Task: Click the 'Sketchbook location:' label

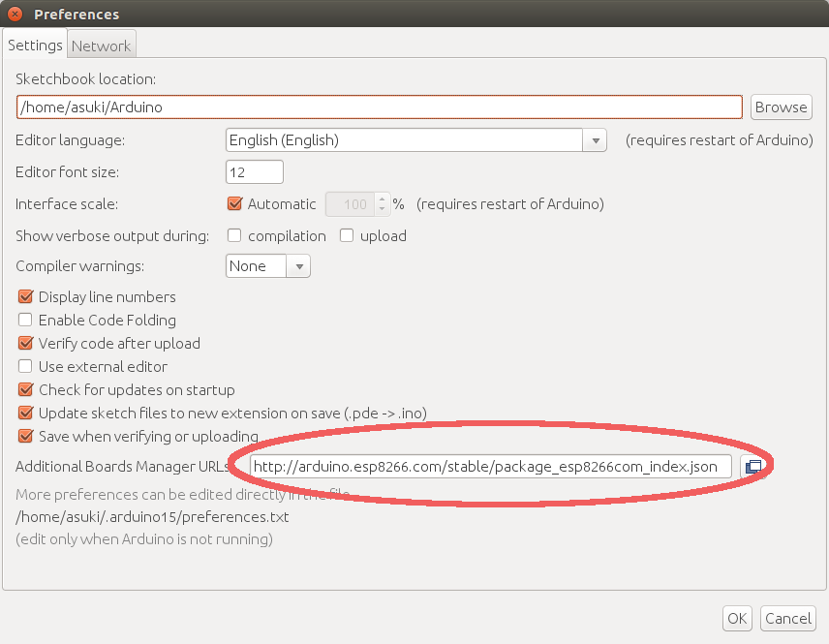Action: [x=85, y=79]
